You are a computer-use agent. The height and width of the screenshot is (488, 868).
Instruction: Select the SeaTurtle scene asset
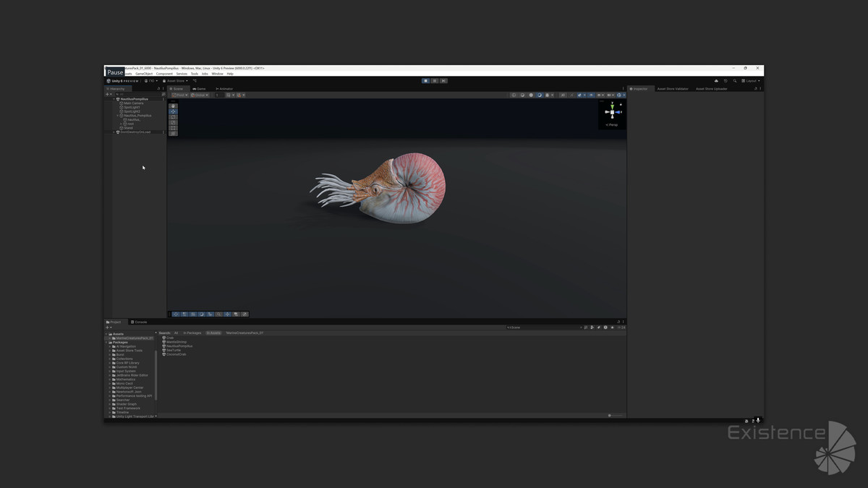(174, 351)
